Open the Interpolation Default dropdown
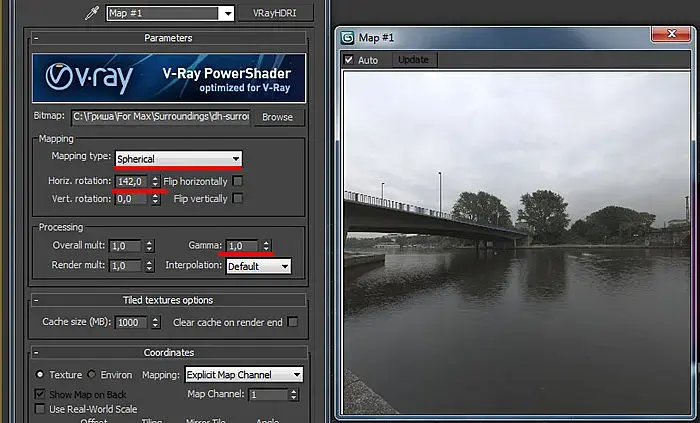Viewport: 700px width, 423px height. (258, 266)
